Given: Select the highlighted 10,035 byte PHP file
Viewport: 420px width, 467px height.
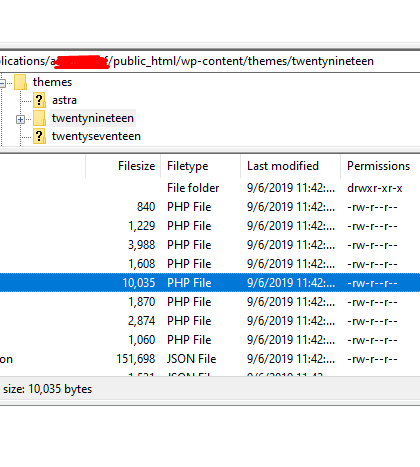Looking at the screenshot, I should pos(210,283).
